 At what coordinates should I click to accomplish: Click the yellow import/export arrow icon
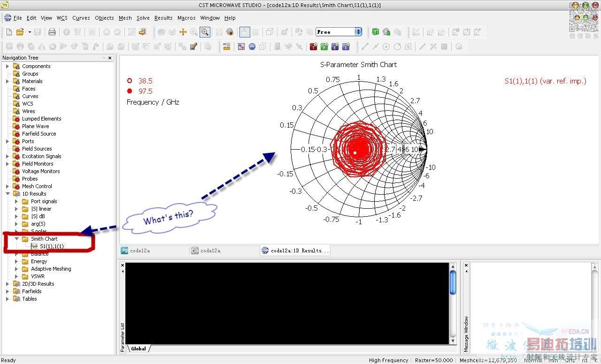click(143, 32)
